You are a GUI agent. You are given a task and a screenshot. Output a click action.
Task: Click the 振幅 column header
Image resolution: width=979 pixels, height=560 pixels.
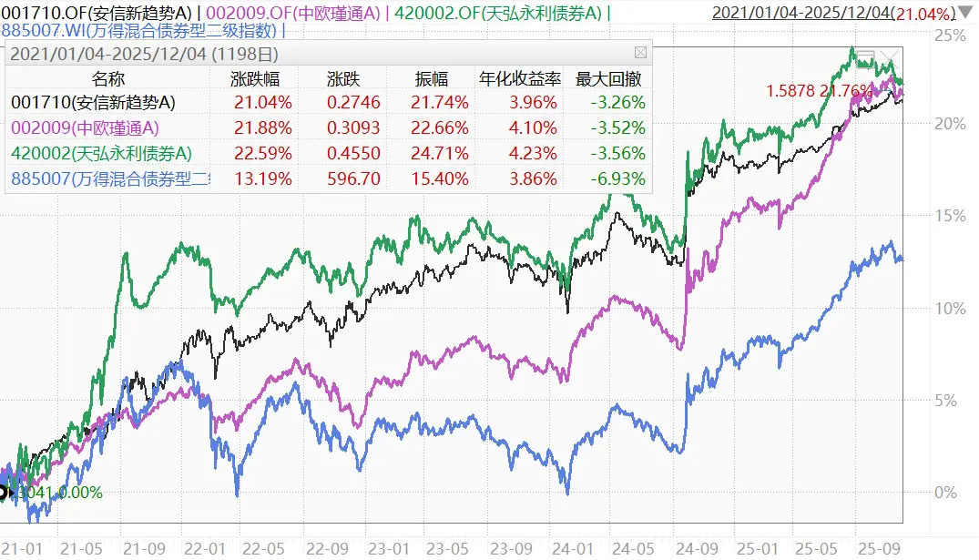coord(441,78)
